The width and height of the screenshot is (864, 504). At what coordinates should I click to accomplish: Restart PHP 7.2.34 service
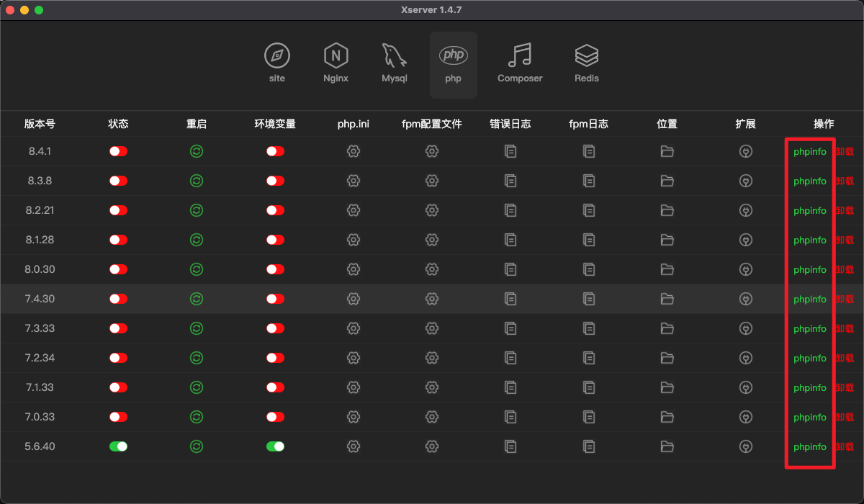(x=197, y=358)
